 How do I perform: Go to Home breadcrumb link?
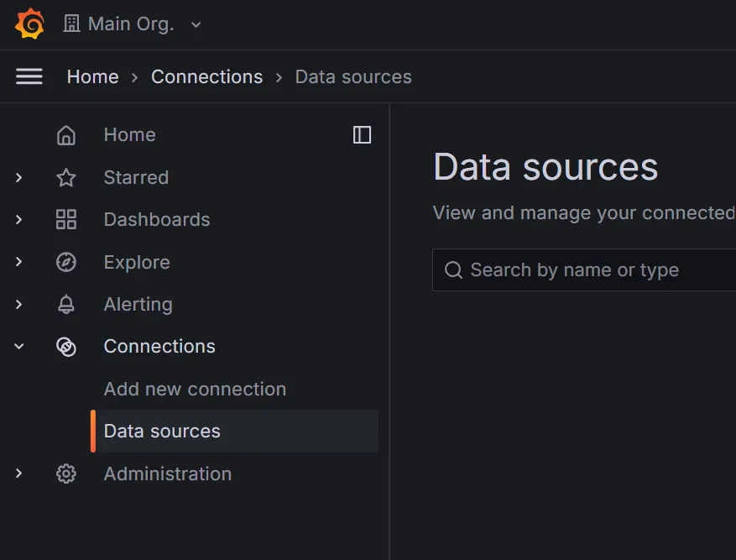(x=92, y=76)
